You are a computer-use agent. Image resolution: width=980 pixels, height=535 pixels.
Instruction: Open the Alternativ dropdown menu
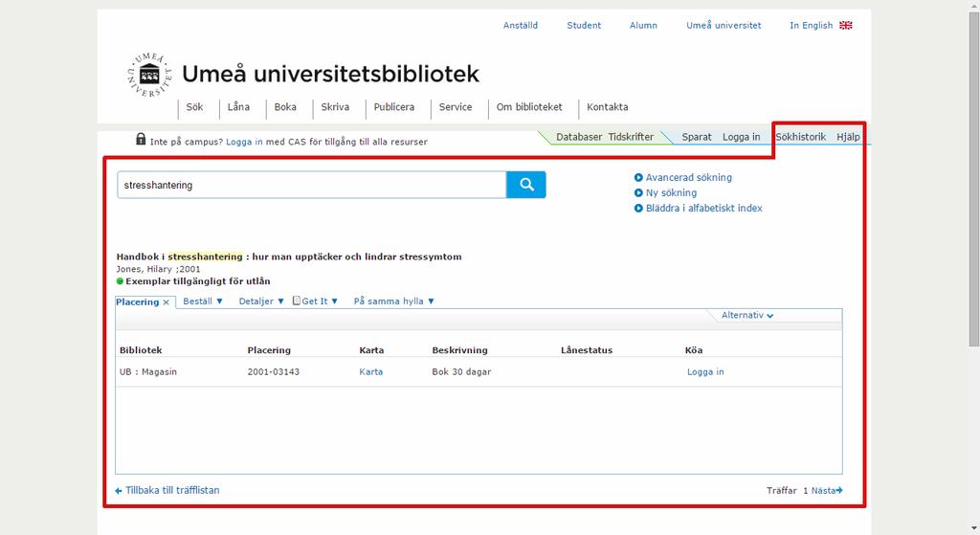coord(746,316)
